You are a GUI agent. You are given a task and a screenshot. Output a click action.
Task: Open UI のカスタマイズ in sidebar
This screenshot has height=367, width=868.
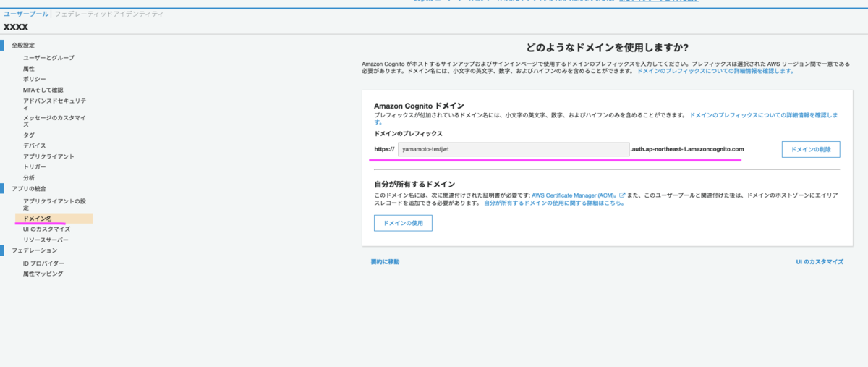(46, 229)
